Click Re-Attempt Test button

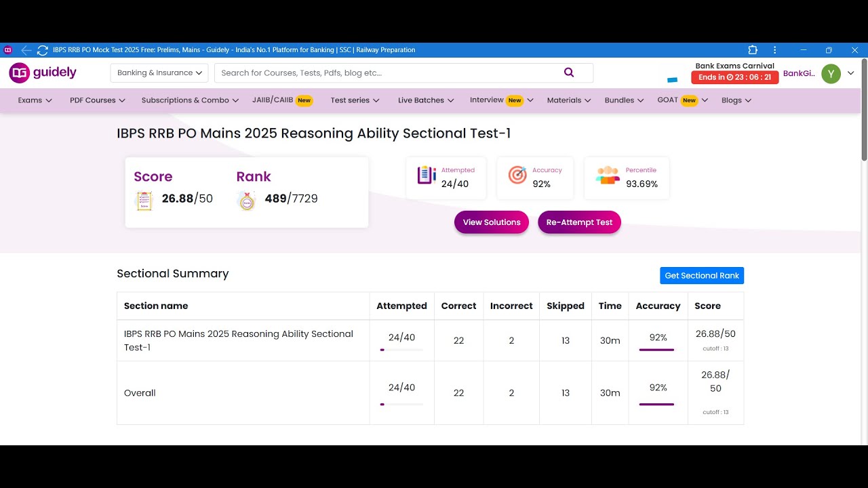click(x=579, y=222)
